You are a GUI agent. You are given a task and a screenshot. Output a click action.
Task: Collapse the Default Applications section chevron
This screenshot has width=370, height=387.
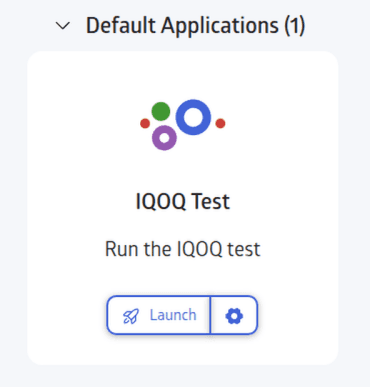coord(63,26)
